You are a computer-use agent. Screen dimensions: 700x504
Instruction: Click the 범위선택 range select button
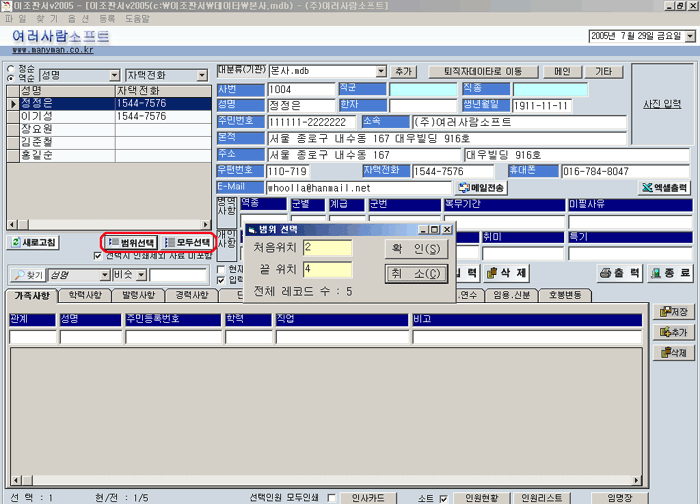coord(130,243)
